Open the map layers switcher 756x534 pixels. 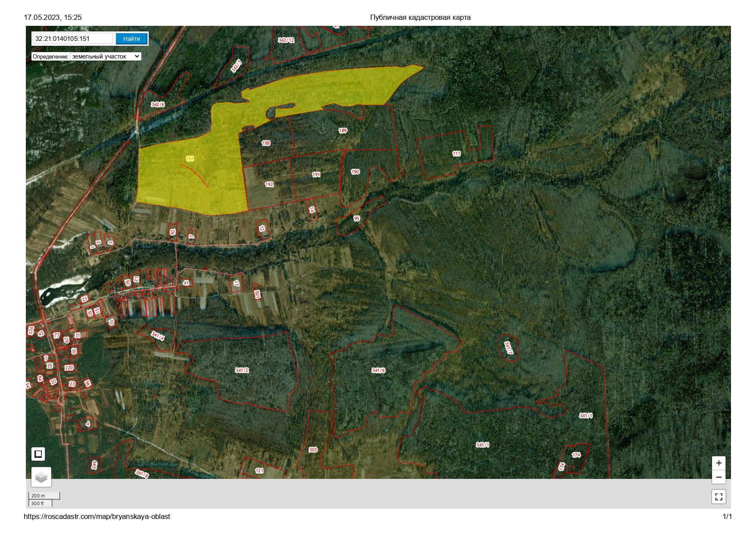click(x=41, y=477)
